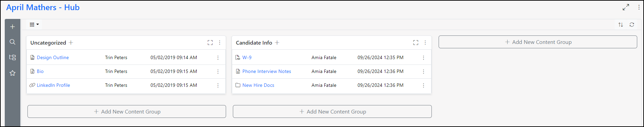Open Candidate Info group options menu
This screenshot has width=644, height=127.
tap(425, 43)
